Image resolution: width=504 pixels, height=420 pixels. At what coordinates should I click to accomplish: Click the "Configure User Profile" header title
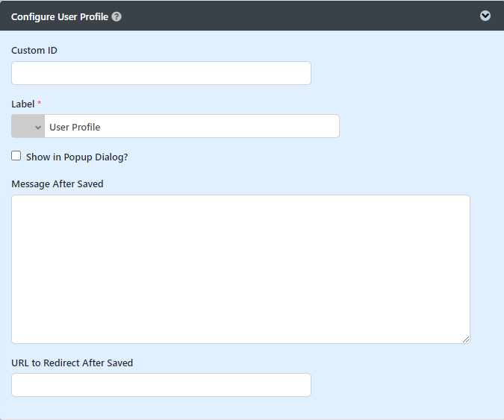click(x=60, y=16)
